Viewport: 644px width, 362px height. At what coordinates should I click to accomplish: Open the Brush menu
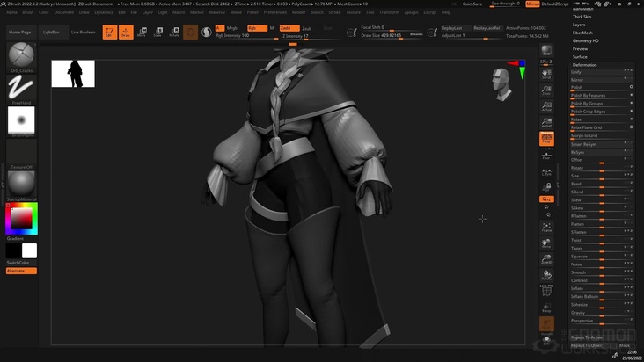[x=28, y=12]
